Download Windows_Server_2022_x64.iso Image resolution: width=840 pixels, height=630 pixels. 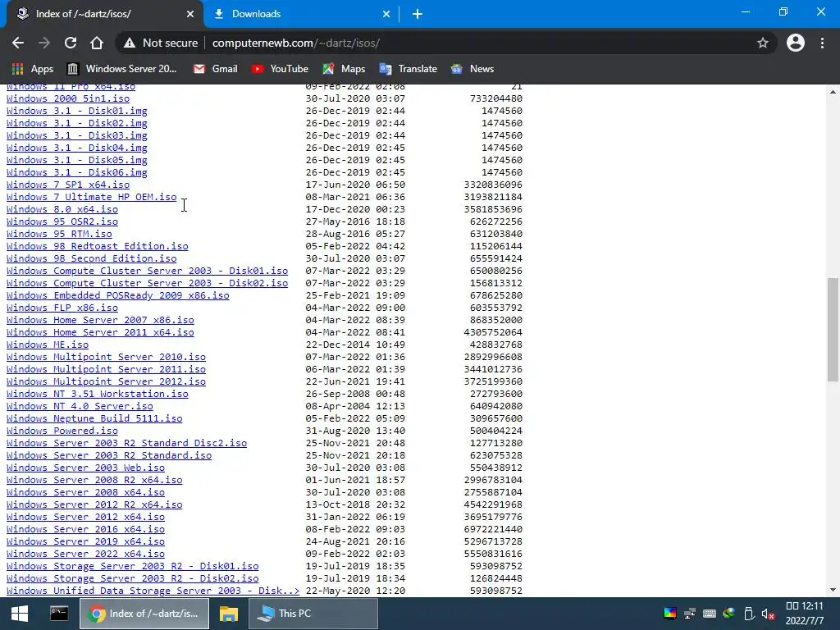[x=85, y=555]
